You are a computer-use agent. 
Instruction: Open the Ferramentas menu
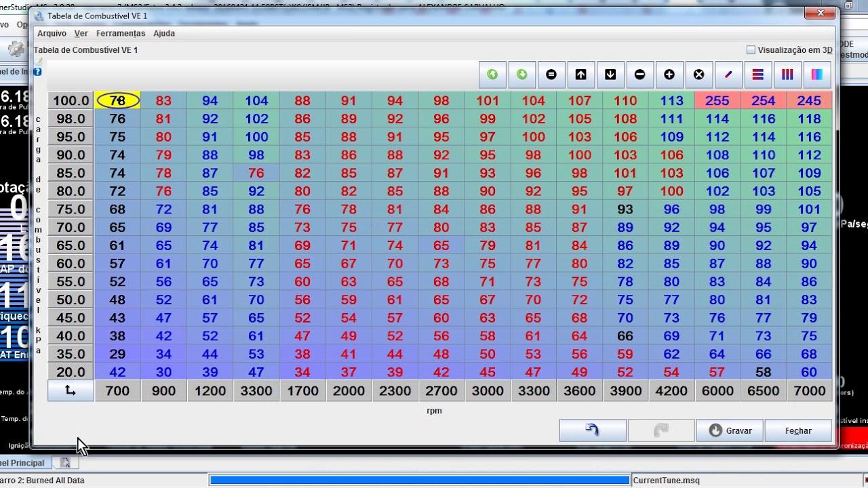[121, 33]
